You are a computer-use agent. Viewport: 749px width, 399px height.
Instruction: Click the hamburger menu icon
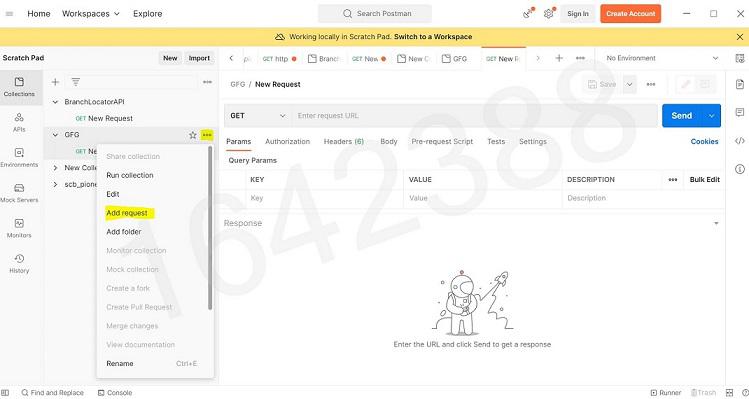(9, 14)
